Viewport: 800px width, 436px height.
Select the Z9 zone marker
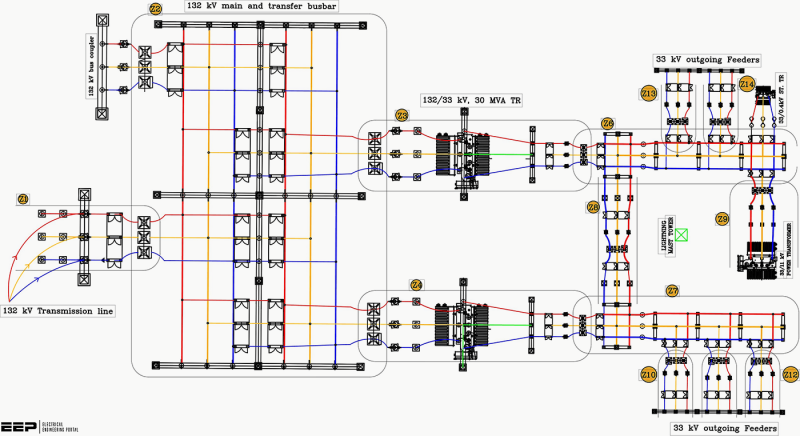[x=722, y=219]
